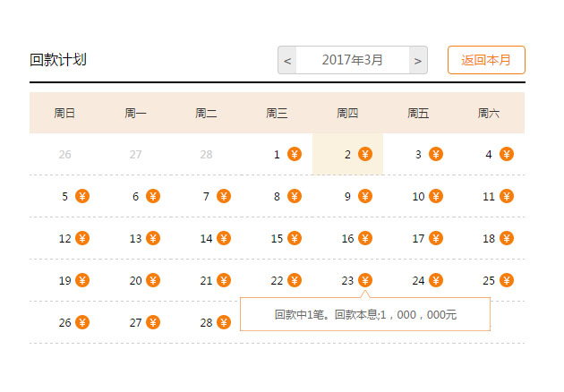
Task: Click the 返回本月 button
Action: (x=486, y=60)
